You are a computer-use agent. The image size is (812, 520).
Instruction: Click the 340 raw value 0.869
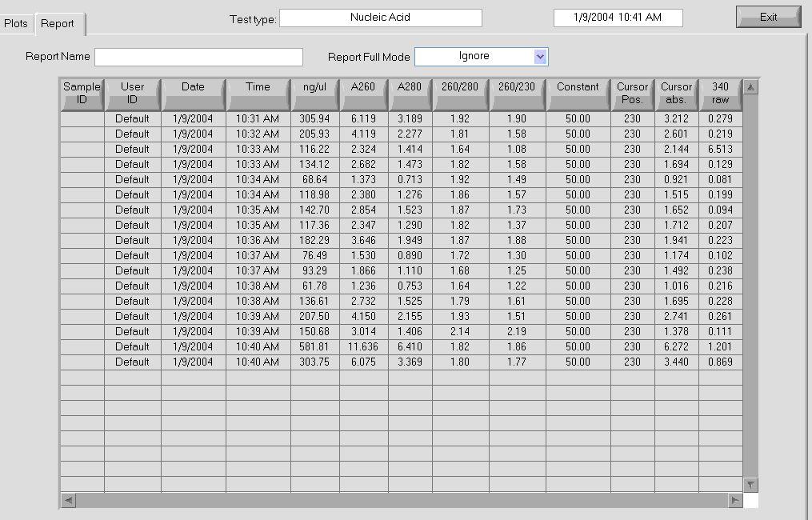(x=720, y=362)
